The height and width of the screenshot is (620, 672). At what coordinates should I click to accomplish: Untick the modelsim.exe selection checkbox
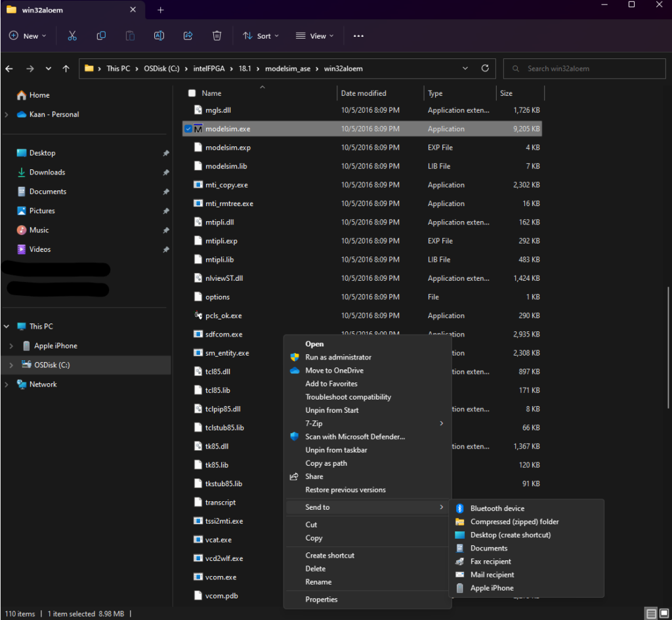pyautogui.click(x=188, y=129)
